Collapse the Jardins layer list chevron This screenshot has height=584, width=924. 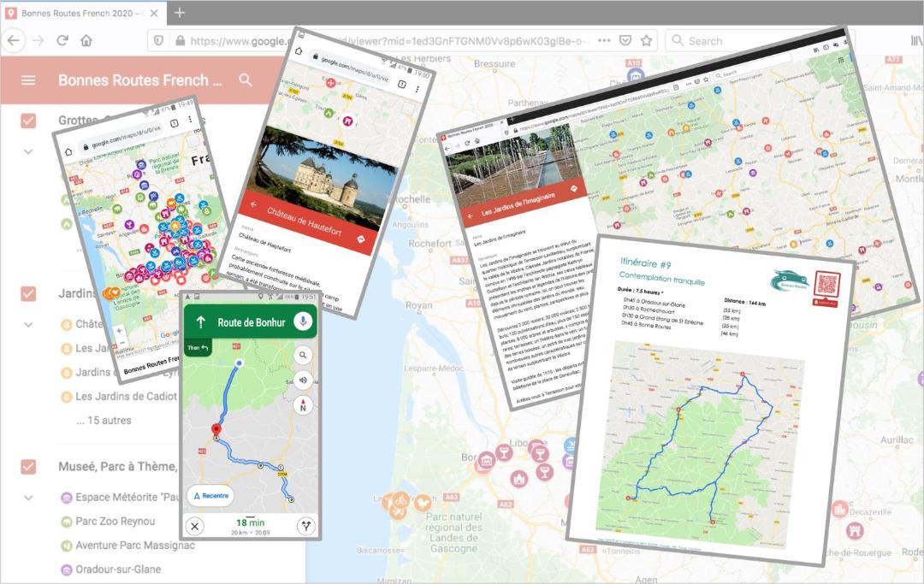(x=28, y=325)
